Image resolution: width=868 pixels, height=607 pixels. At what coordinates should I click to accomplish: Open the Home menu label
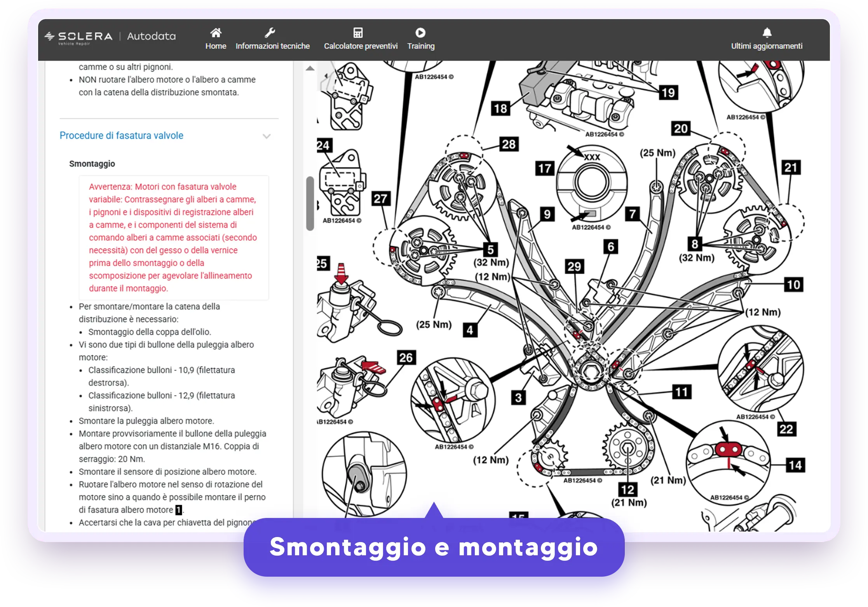click(216, 46)
